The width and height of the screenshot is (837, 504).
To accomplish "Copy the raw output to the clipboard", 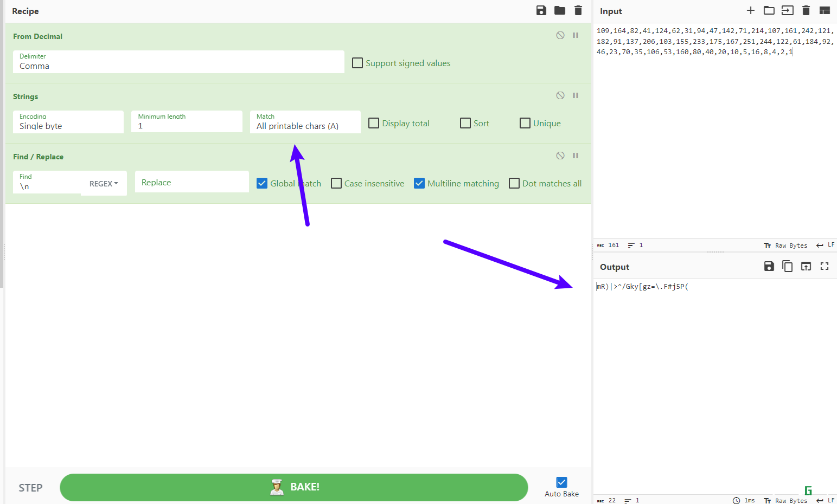I will coord(787,266).
